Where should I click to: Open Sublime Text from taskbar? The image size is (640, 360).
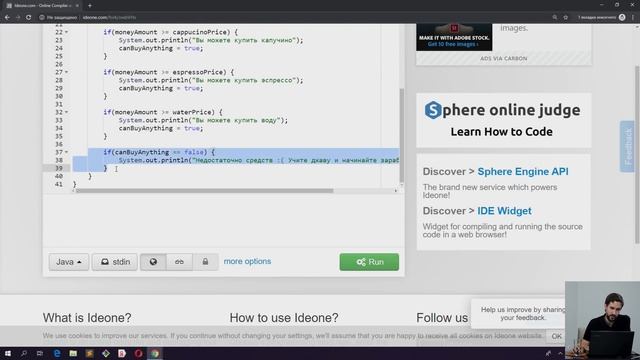(x=89, y=353)
